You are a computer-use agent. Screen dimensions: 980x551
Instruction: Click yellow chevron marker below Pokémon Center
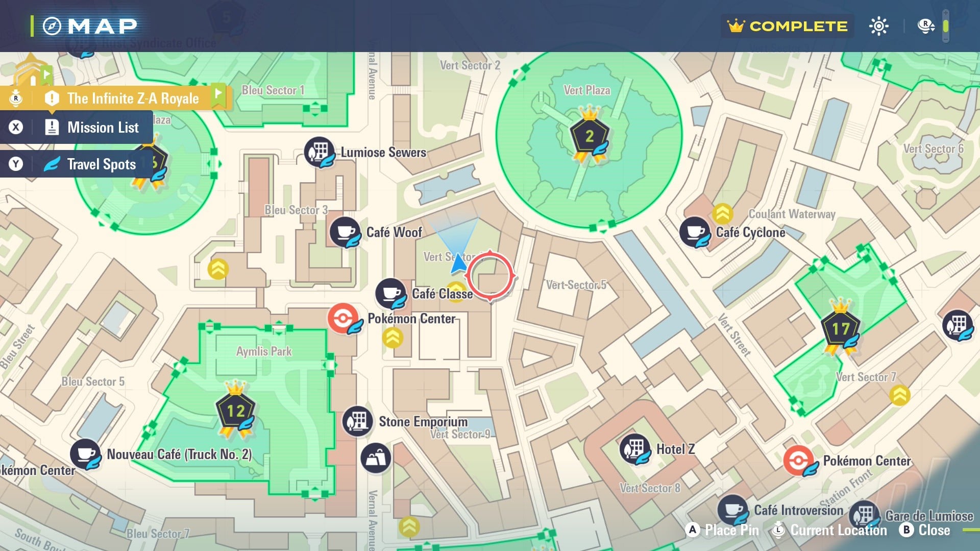(x=393, y=338)
